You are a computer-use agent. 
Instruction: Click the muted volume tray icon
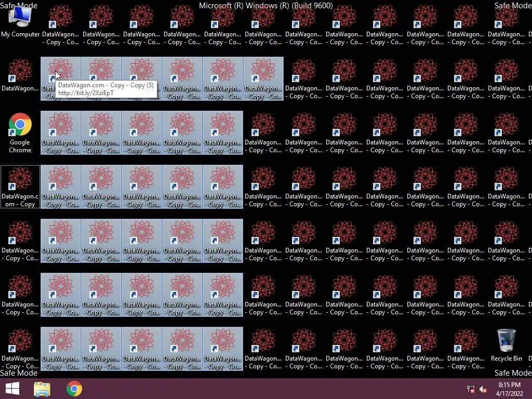[483, 389]
